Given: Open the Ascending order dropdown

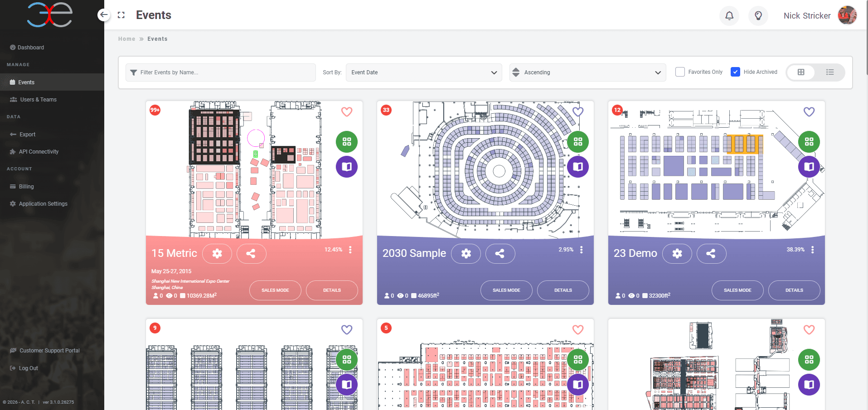Looking at the screenshot, I should click(587, 72).
